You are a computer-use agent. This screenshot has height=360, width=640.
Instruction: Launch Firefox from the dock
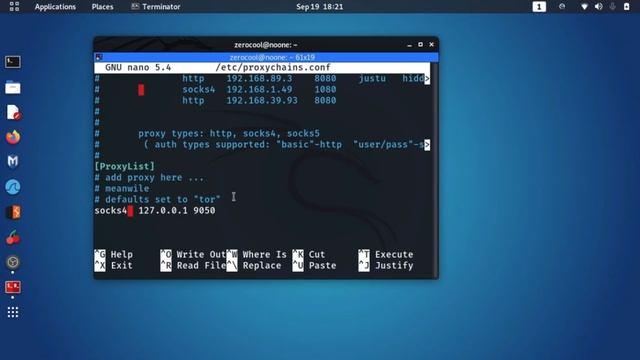13,137
